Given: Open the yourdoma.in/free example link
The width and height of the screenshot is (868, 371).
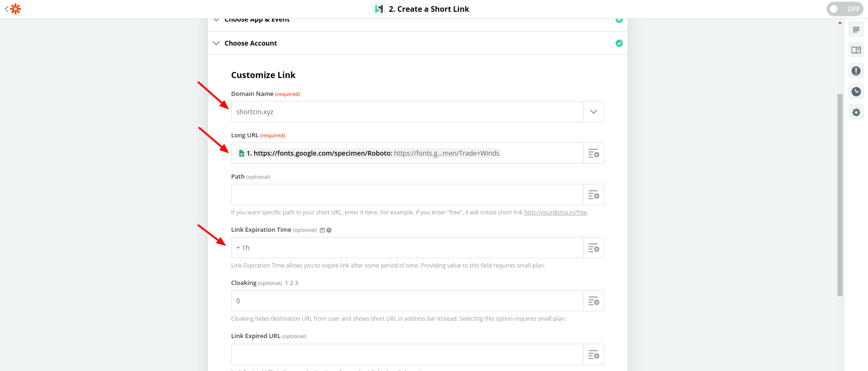Looking at the screenshot, I should click(x=555, y=212).
